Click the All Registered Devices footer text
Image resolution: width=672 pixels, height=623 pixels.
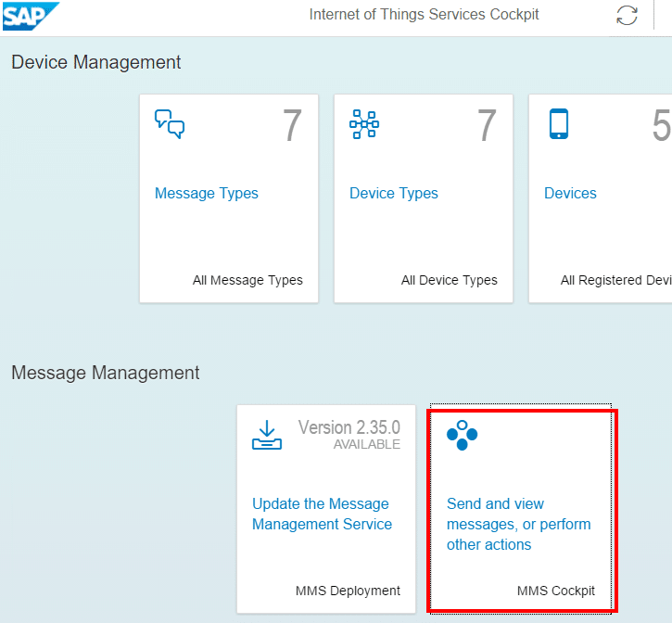point(615,280)
